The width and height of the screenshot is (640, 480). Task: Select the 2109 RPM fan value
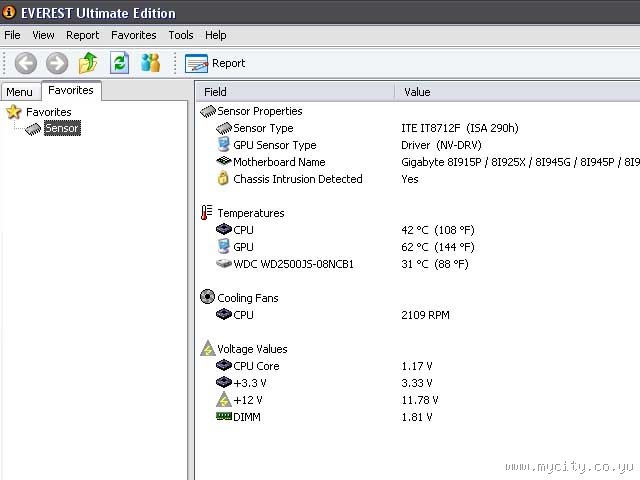[x=425, y=315]
